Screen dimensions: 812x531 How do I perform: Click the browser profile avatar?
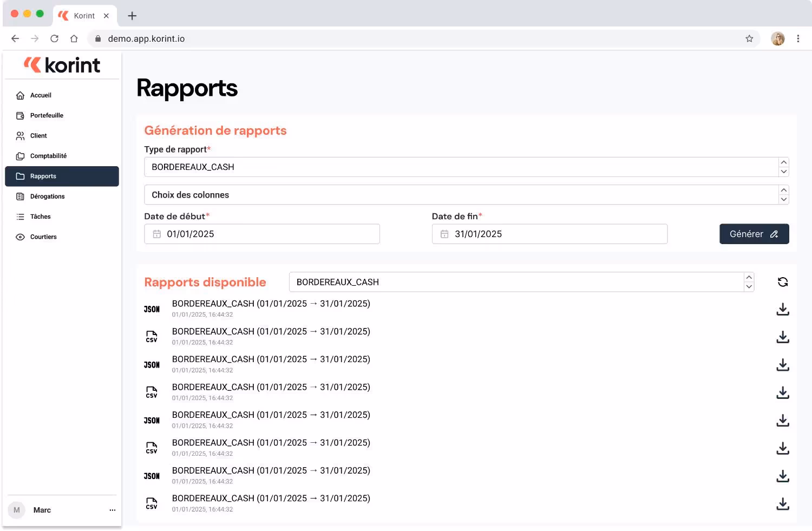coord(778,38)
